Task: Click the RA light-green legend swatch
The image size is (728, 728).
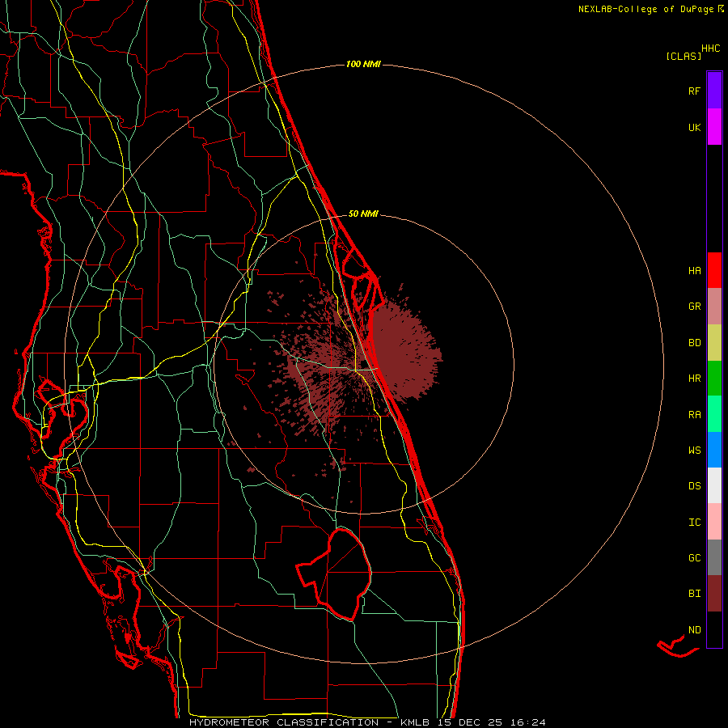Action: (714, 414)
